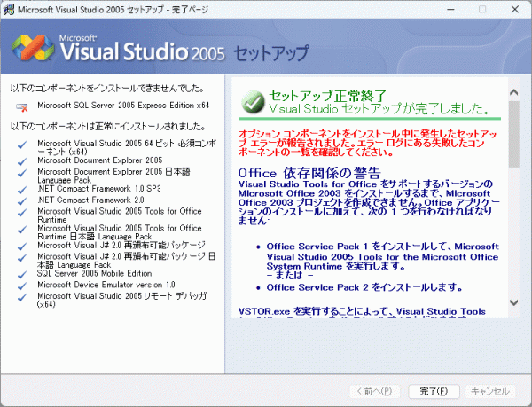Click checkmark beside Visual Studio 64 ビット 必須コンポーネント
Screen dimensions: 532x407
click(22, 145)
